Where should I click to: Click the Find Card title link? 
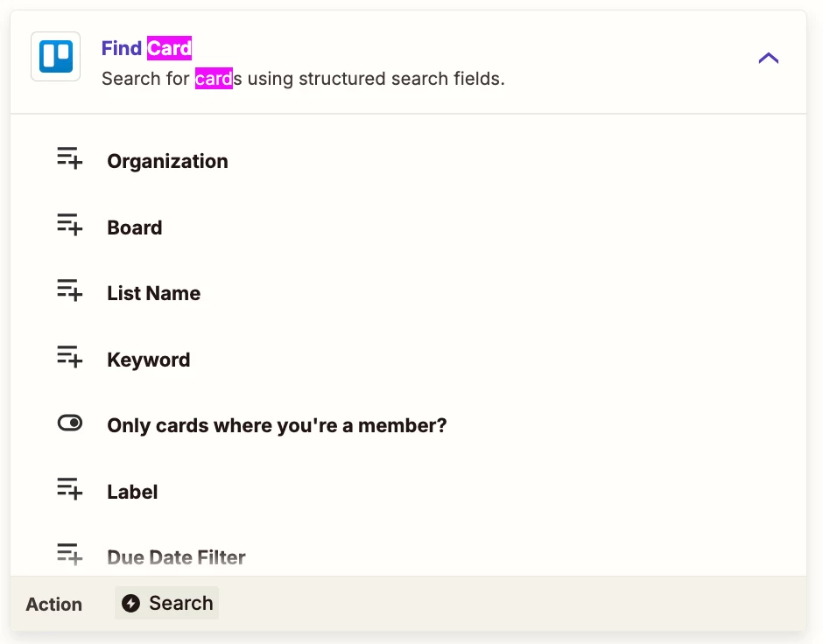tap(146, 48)
